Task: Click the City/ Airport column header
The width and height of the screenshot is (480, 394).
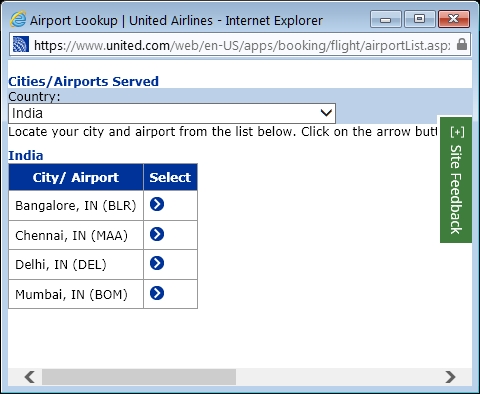Action: pyautogui.click(x=76, y=177)
